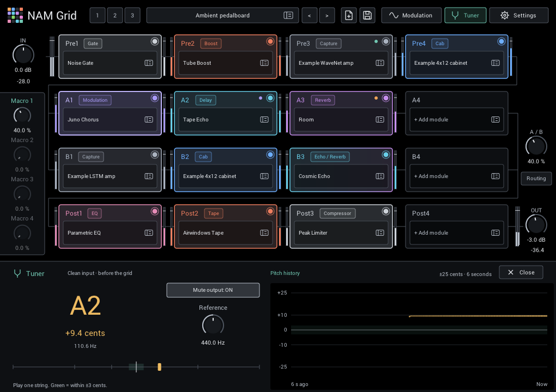556x392 pixels.
Task: Open preset browser icon beside Ambient pedalboard
Action: pos(288,16)
